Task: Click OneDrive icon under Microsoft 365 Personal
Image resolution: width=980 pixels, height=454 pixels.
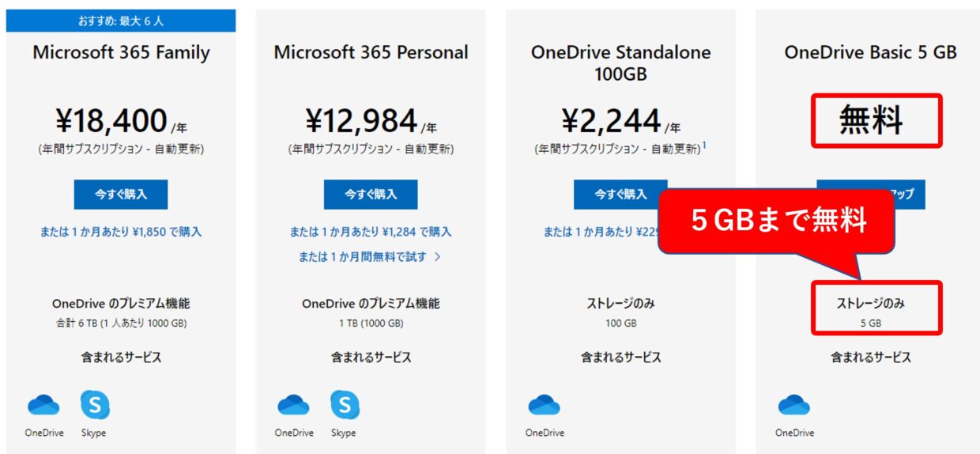Action: pyautogui.click(x=293, y=406)
